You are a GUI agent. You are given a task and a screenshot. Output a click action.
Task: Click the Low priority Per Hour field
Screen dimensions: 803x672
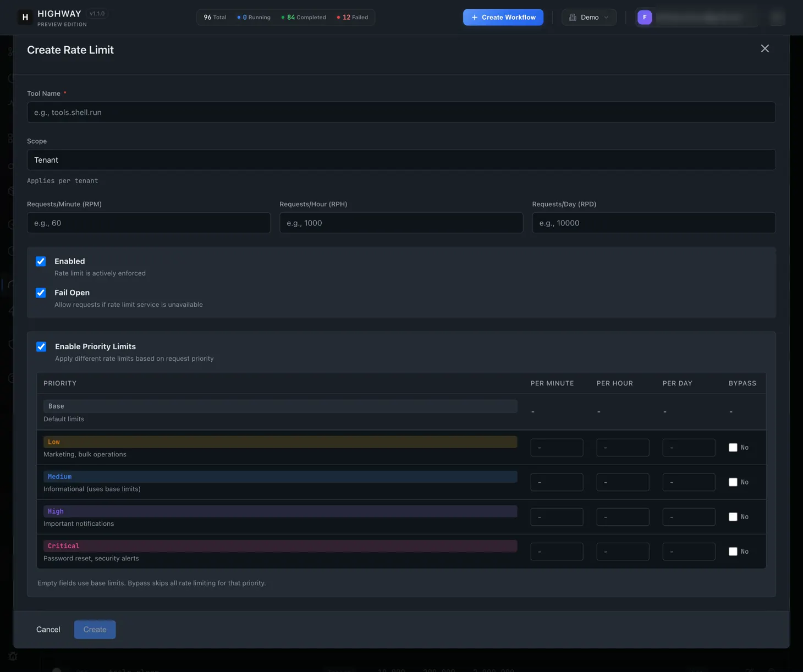pyautogui.click(x=623, y=448)
